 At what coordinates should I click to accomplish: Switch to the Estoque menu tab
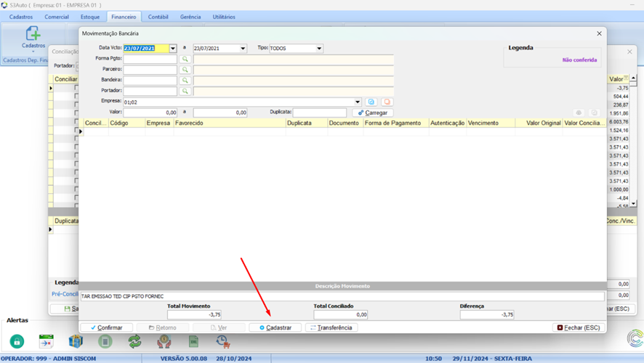click(90, 17)
